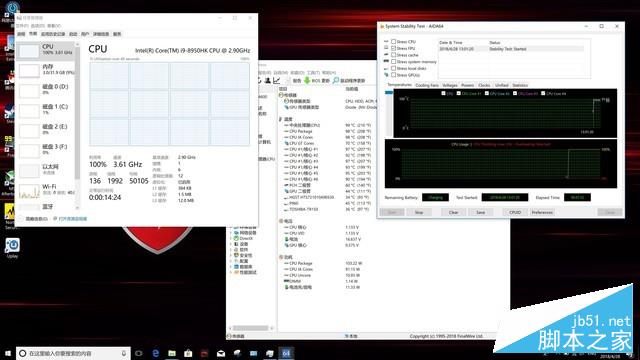640x360 pixels.
Task: Click the 传感器 sensor group icon
Action: point(281,95)
